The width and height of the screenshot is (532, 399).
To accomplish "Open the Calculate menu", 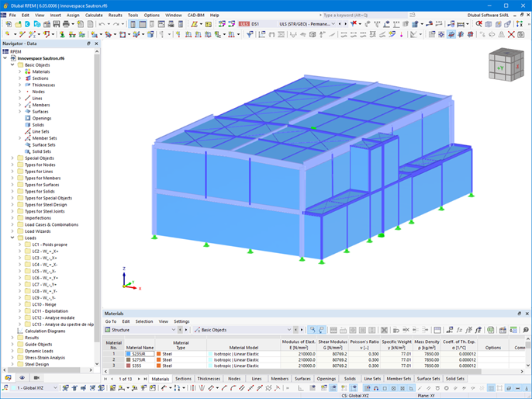I will click(94, 16).
